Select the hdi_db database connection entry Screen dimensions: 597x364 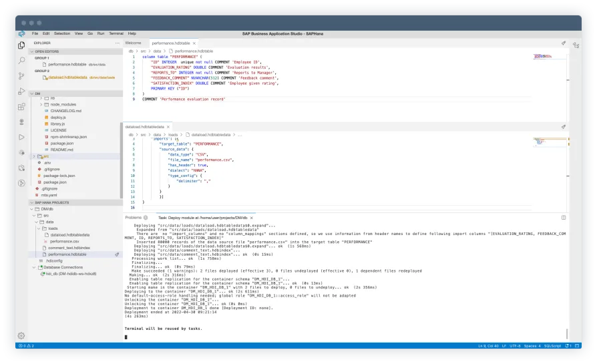(x=71, y=274)
